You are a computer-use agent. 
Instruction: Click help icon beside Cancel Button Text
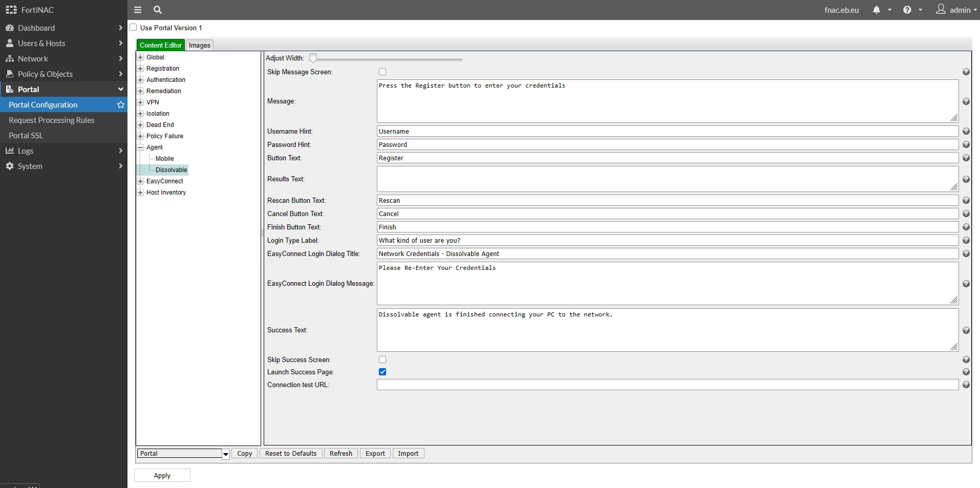tap(966, 214)
